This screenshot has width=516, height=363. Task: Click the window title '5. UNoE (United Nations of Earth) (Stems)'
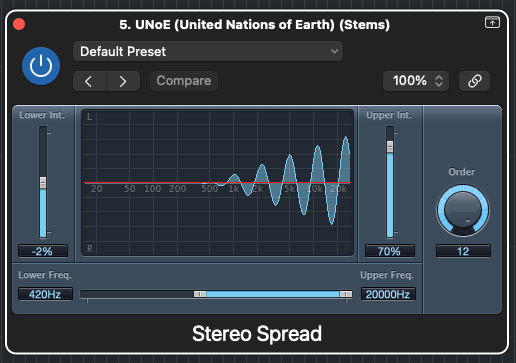click(255, 25)
